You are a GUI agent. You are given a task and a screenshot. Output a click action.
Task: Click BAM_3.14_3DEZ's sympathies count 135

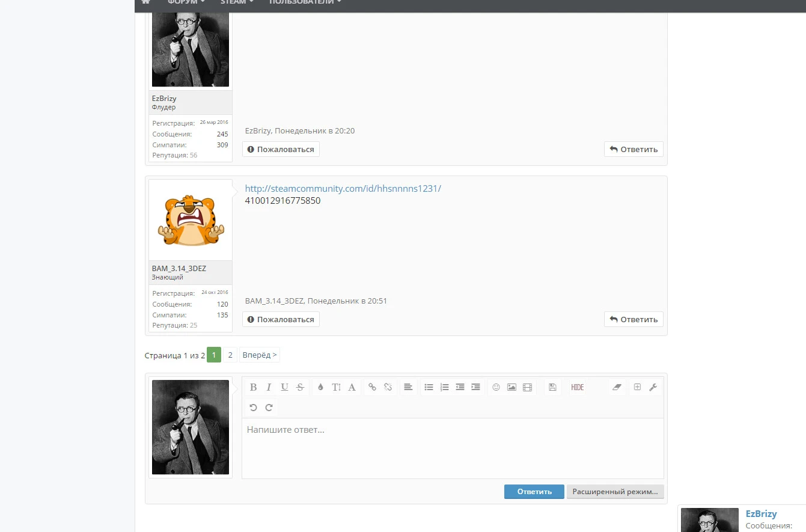click(x=222, y=315)
